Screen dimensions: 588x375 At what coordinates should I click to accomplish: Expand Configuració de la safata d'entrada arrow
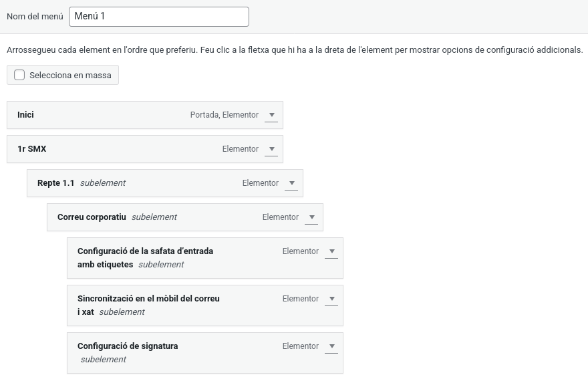(331, 251)
